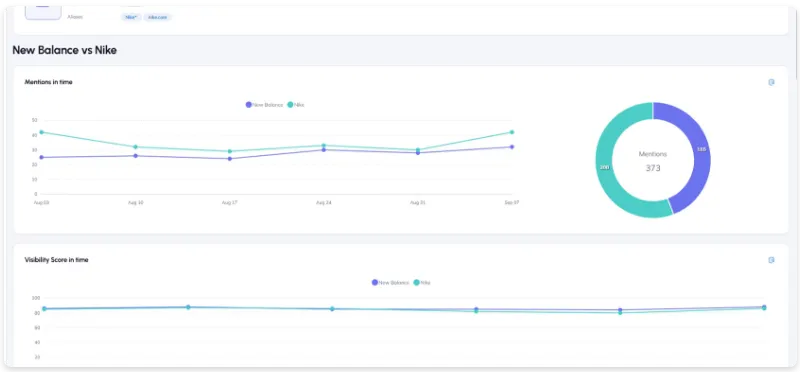The width and height of the screenshot is (800, 372).
Task: Select New Balance's Aug 03 mentions data point
Action: click(x=42, y=158)
